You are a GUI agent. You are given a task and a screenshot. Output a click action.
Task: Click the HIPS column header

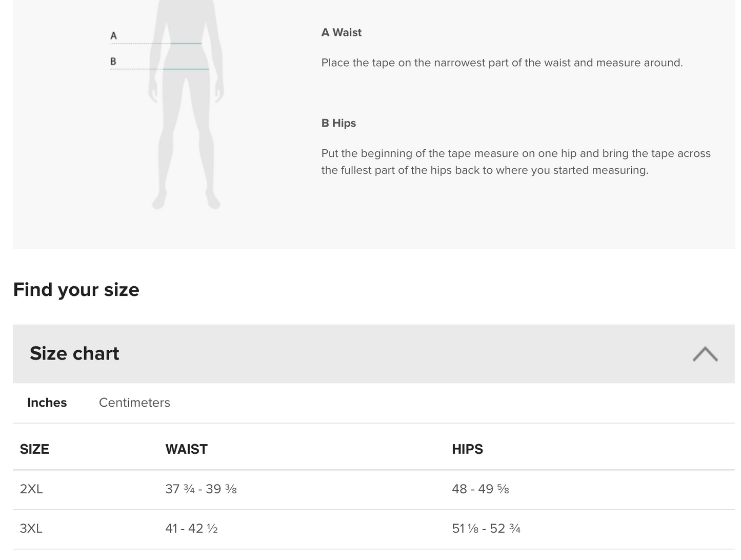[x=467, y=449]
